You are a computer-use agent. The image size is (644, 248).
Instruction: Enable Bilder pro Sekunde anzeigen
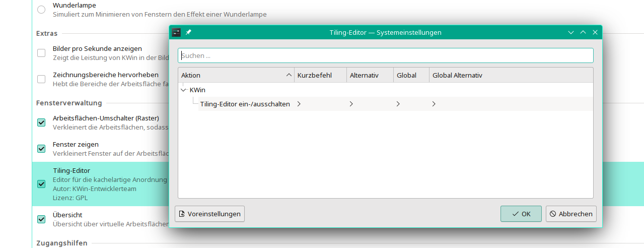click(41, 53)
